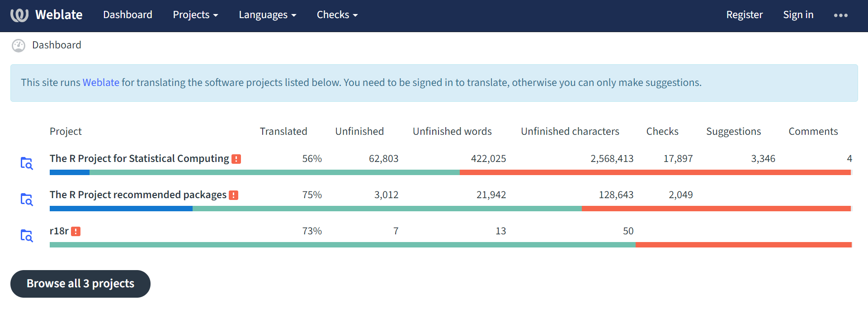
Task: Open browse icon for r18r project
Action: pyautogui.click(x=27, y=236)
